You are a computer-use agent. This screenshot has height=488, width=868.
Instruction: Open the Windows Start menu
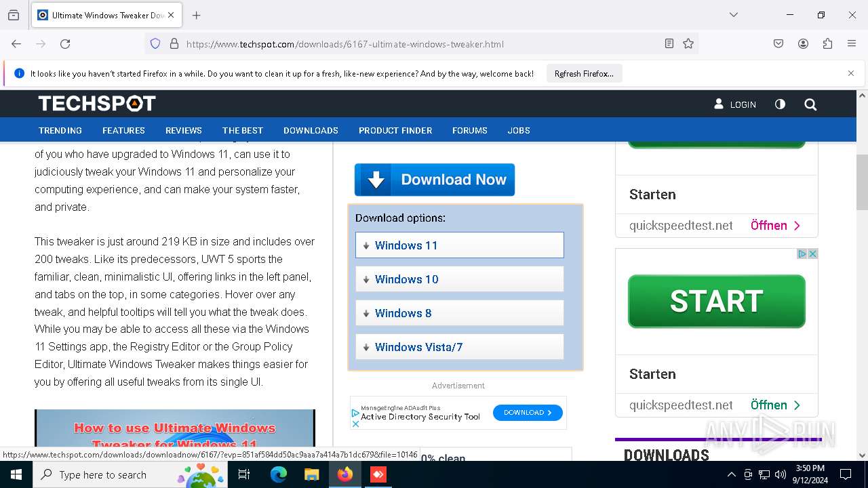16,474
